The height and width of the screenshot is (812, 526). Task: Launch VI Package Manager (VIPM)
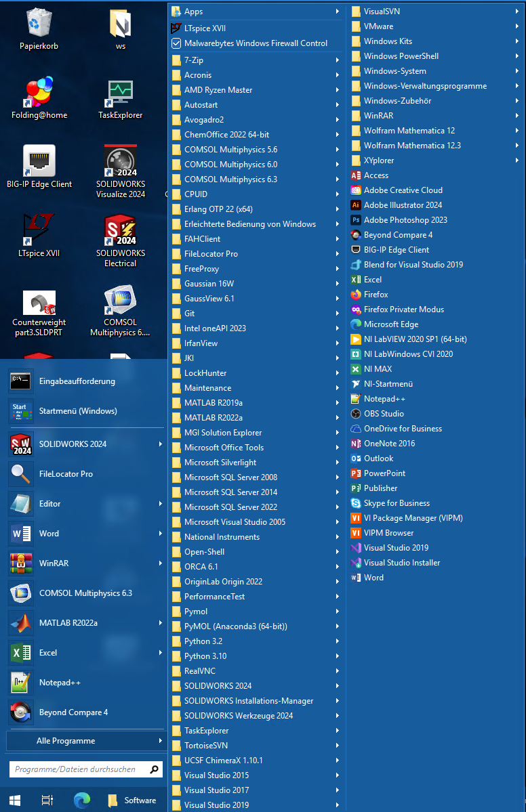(x=413, y=518)
